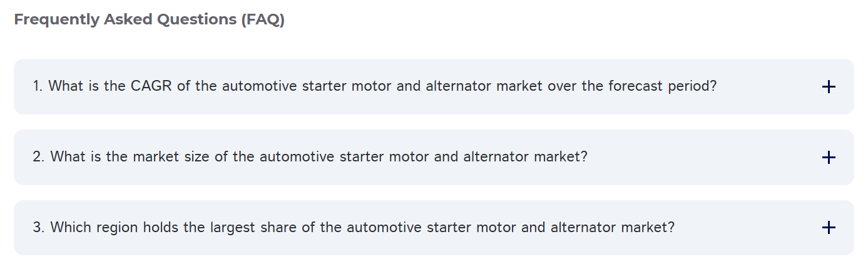Show the answer for starter motor market CAGR

[374, 86]
